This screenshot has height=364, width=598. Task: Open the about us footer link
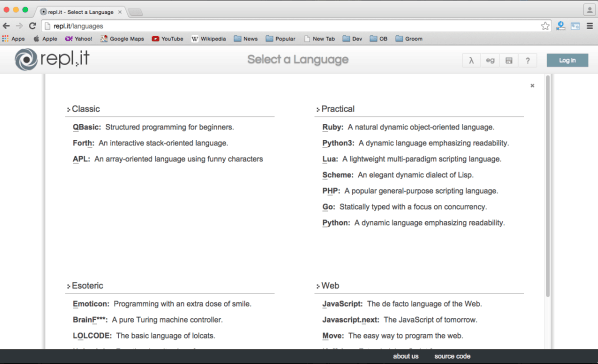(406, 356)
